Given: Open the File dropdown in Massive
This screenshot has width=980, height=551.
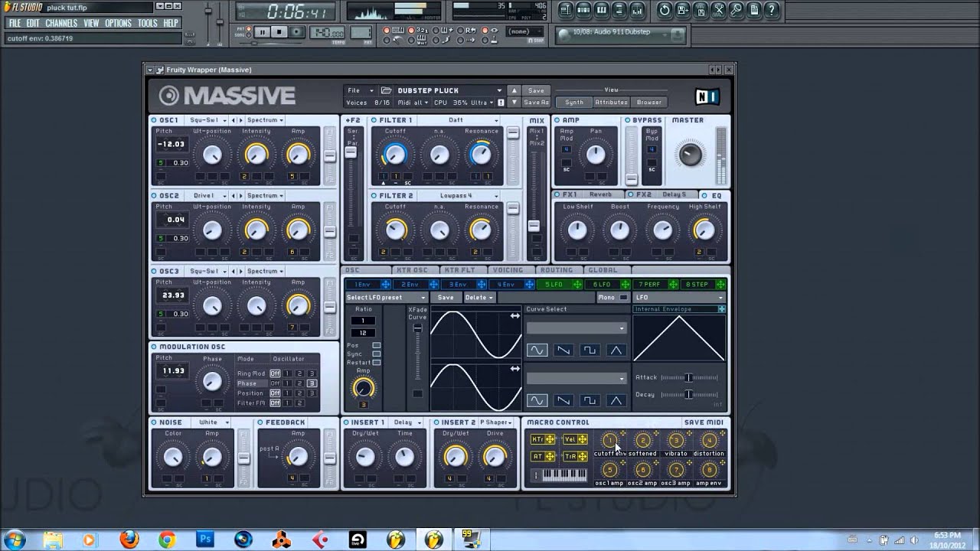Looking at the screenshot, I should (x=360, y=90).
